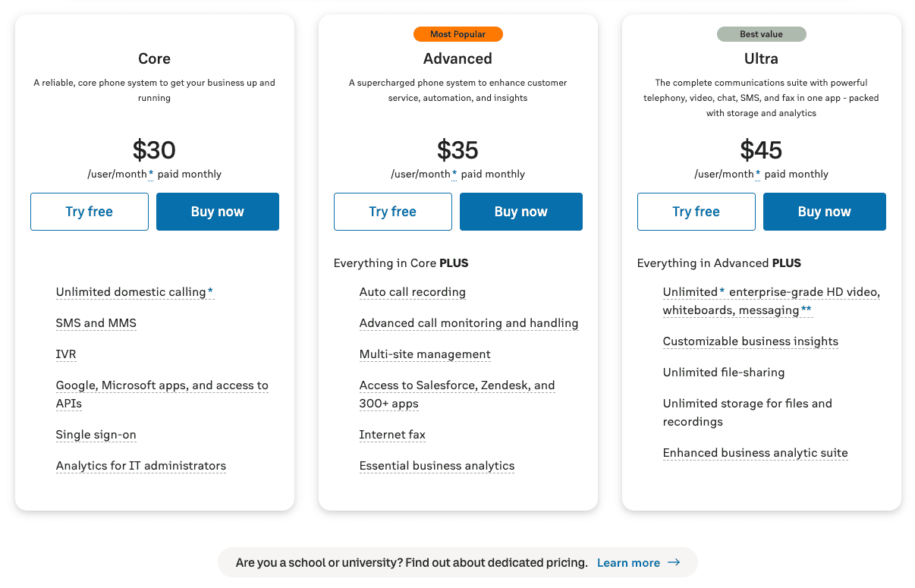This screenshot has width=915, height=588.
Task: Open the Learn more link for schools
Action: (628, 562)
